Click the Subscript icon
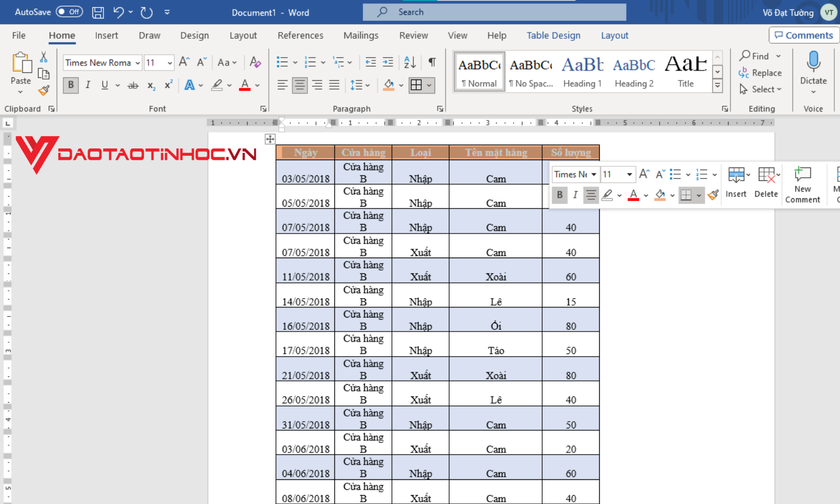This screenshot has height=504, width=840. tap(150, 85)
